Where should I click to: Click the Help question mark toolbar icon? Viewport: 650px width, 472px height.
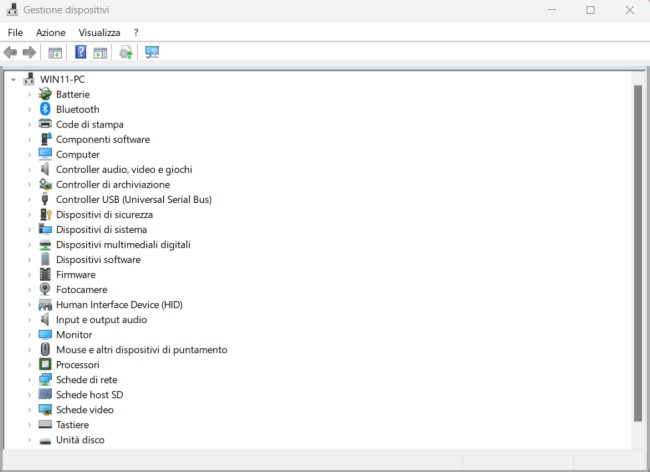click(x=81, y=52)
